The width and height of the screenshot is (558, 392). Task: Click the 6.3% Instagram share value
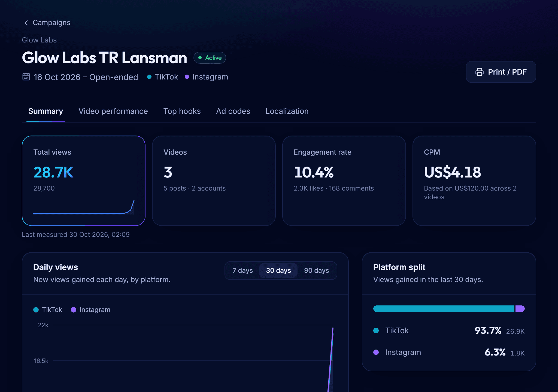pos(495,353)
